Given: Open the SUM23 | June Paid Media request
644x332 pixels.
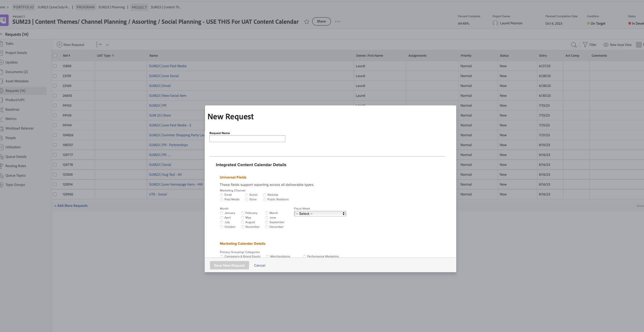Looking at the screenshot, I should (168, 66).
